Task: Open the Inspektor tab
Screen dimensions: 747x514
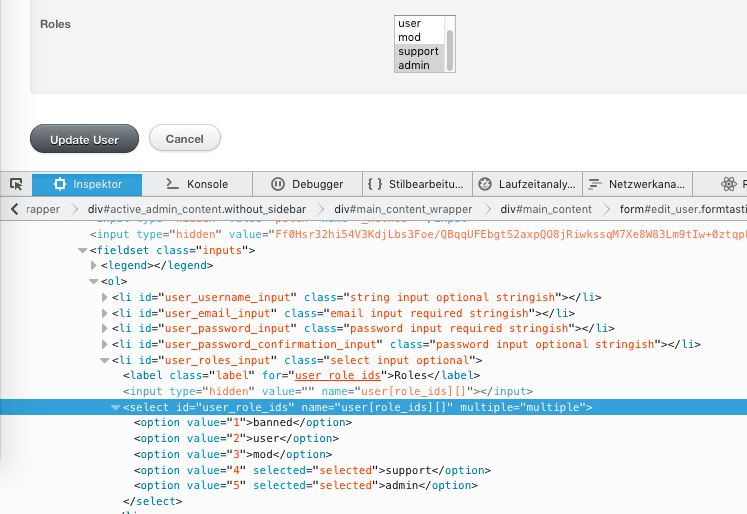Action: click(x=87, y=184)
